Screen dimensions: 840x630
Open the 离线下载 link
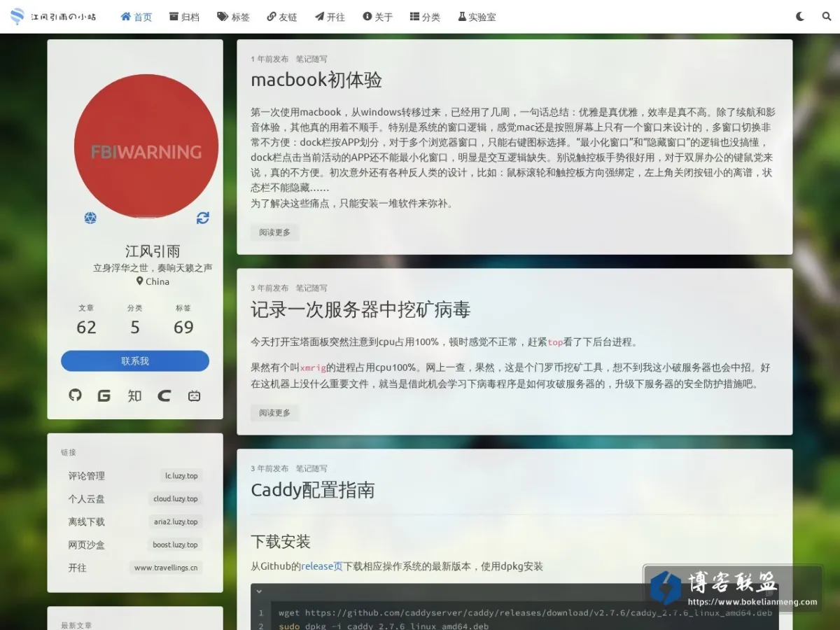coord(87,522)
